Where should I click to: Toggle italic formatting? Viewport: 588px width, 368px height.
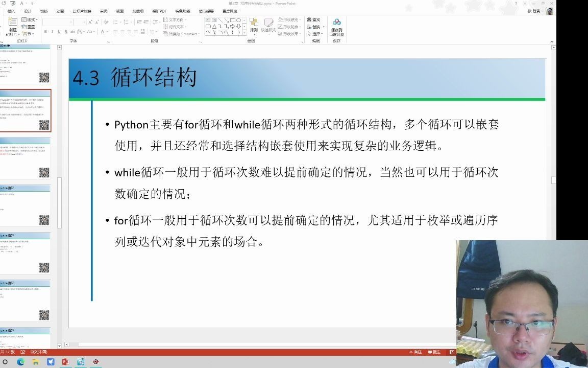51,31
